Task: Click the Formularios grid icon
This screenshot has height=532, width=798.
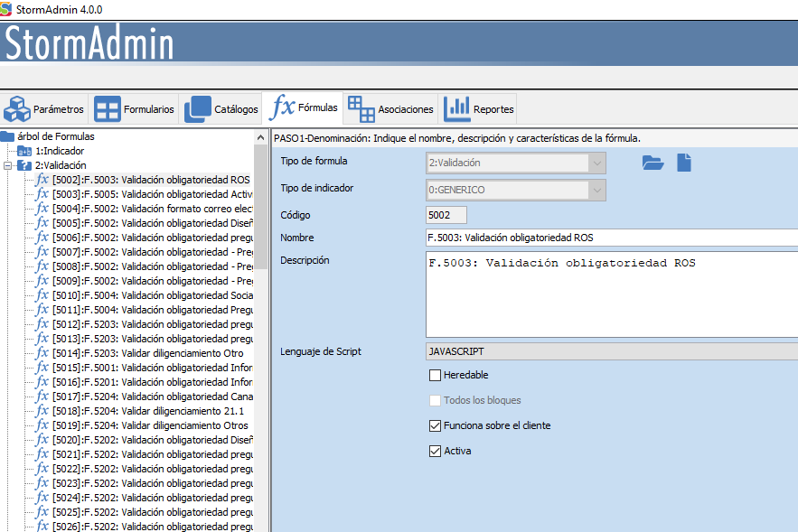Action: pos(108,109)
